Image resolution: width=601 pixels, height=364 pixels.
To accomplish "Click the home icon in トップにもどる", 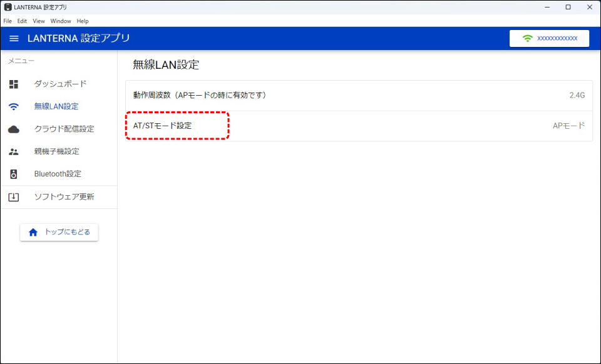I will coord(33,232).
